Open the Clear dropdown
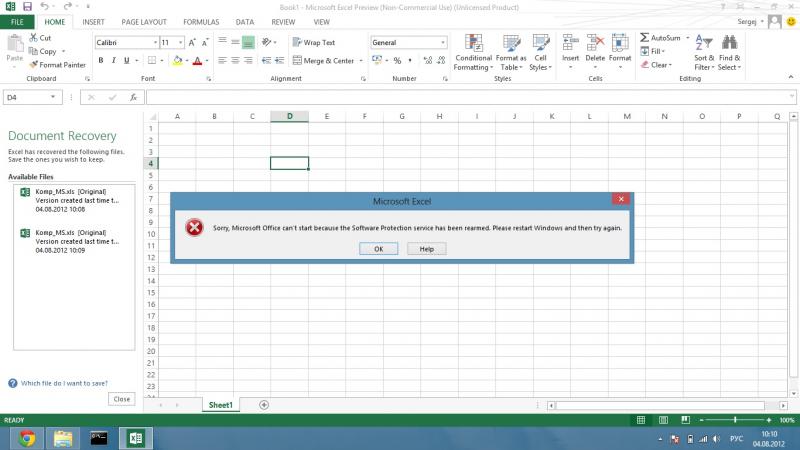Viewport: 800px width, 450px height. (656, 65)
